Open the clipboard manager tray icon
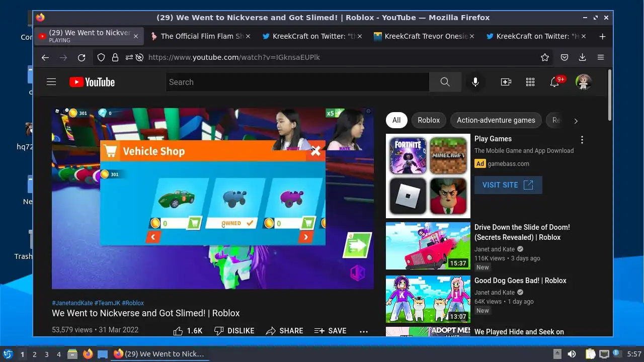 (591, 354)
